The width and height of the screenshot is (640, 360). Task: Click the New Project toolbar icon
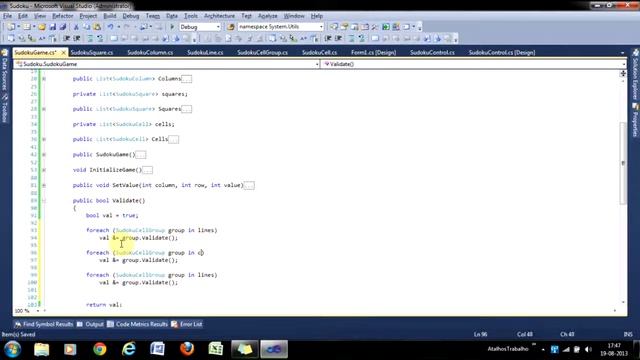click(x=11, y=27)
